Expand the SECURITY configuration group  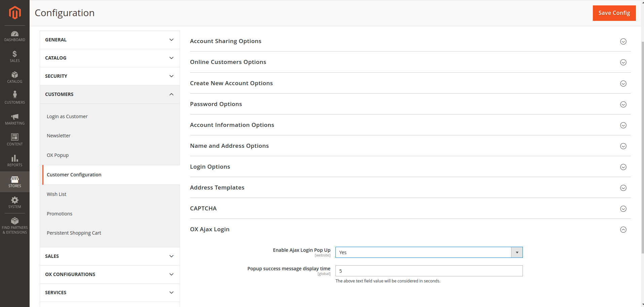click(110, 76)
